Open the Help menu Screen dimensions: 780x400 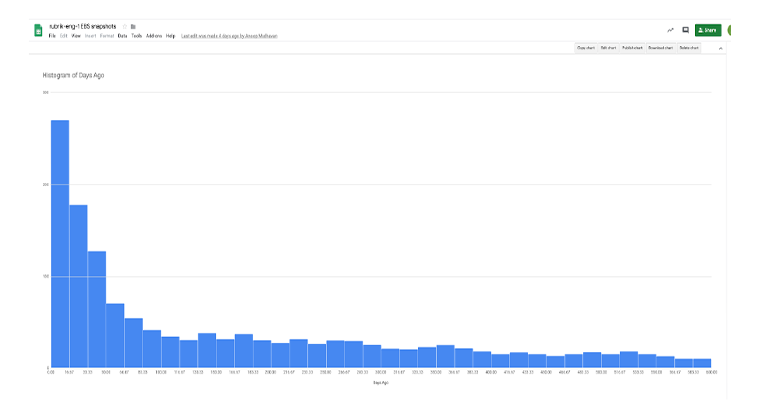point(171,36)
